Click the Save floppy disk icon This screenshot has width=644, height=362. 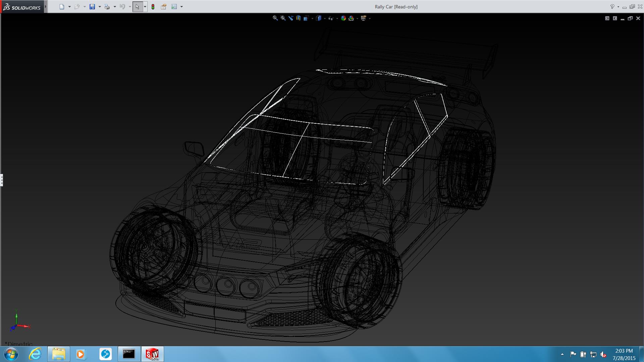tap(92, 7)
